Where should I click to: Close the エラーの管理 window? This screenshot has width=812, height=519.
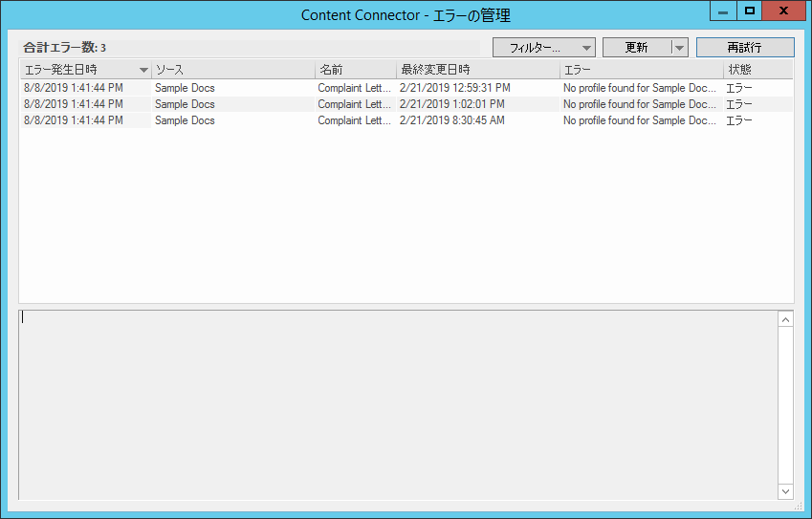(784, 11)
